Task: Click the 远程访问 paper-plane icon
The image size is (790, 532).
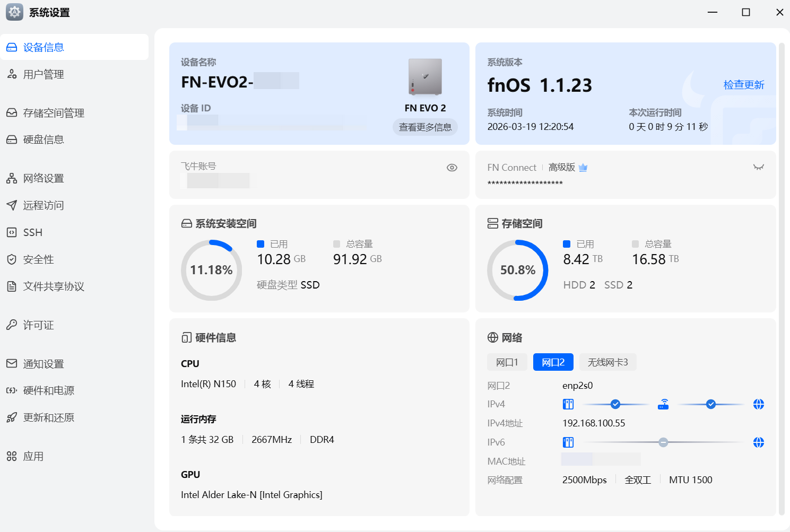Action: tap(12, 205)
